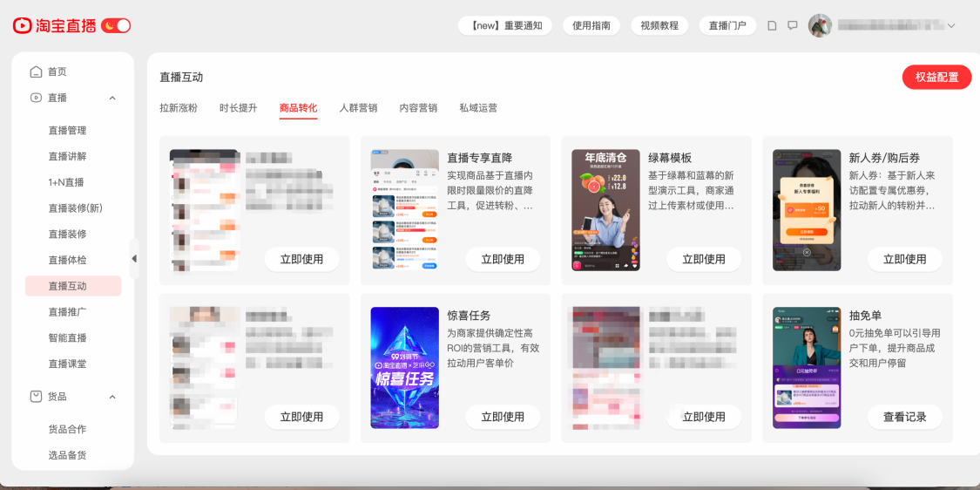Collapse the 货品 section chevron

tap(112, 397)
